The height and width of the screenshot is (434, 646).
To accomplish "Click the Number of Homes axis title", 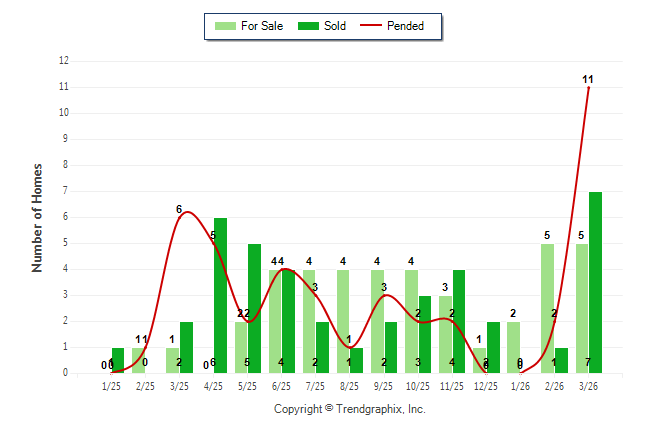I will [37, 217].
